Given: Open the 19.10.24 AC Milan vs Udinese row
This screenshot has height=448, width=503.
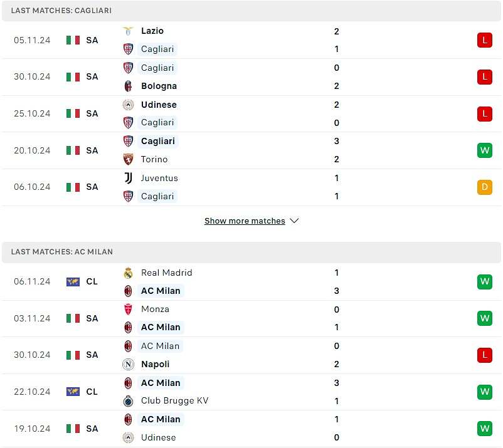Looking at the screenshot, I should 251,429.
